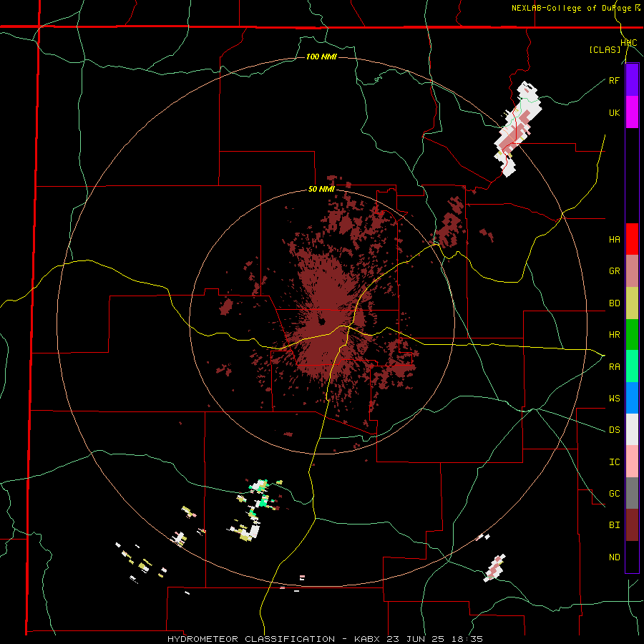Click the BD legend label
The width and height of the screenshot is (644, 644).
(x=614, y=303)
